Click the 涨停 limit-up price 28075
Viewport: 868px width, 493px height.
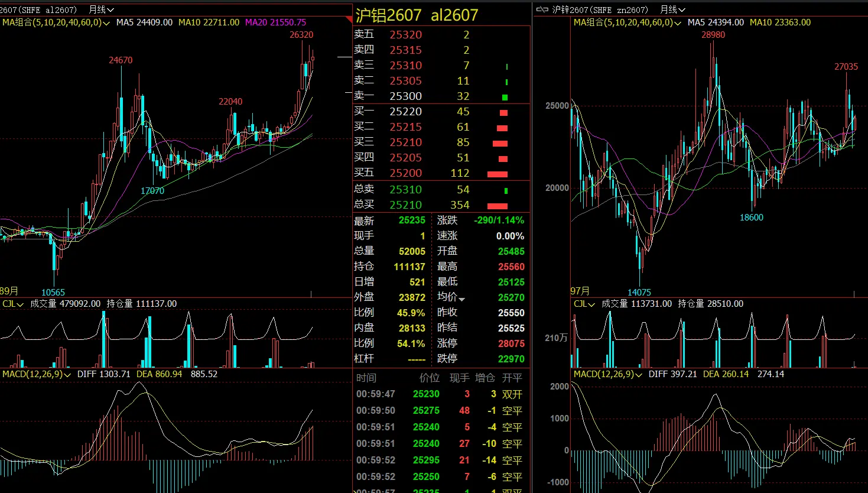click(x=511, y=343)
